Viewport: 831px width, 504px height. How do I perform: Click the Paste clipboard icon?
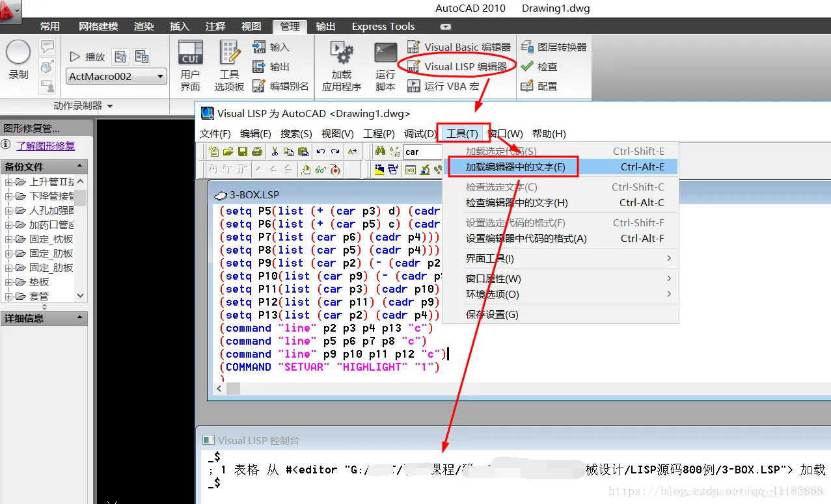[x=303, y=152]
